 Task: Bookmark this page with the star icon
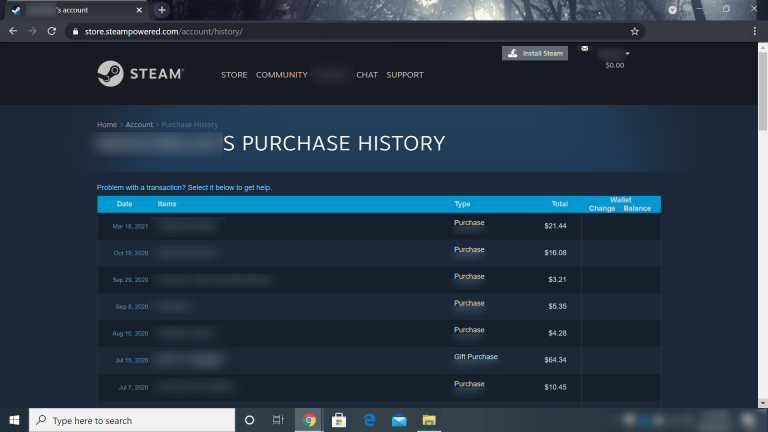tap(634, 31)
